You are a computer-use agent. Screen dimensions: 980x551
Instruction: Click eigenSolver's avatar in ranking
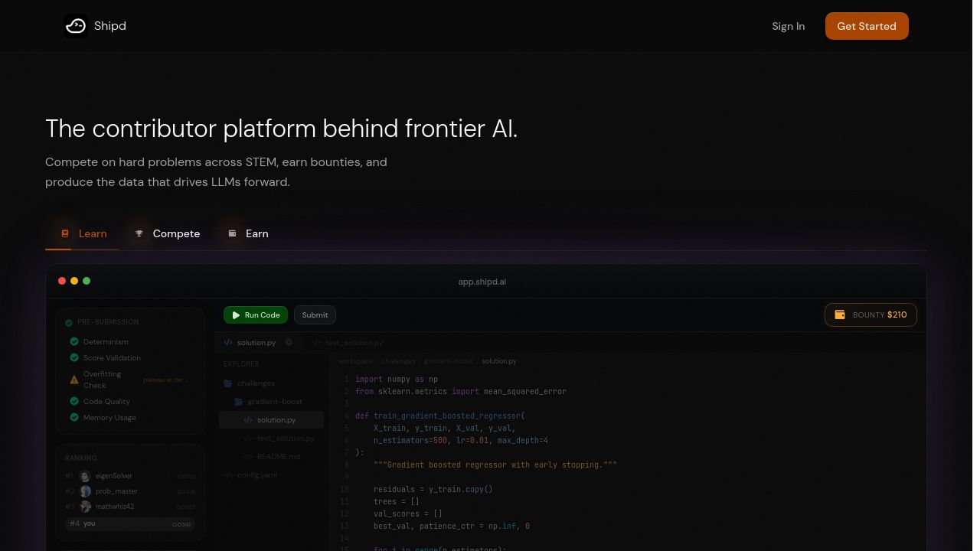point(85,476)
